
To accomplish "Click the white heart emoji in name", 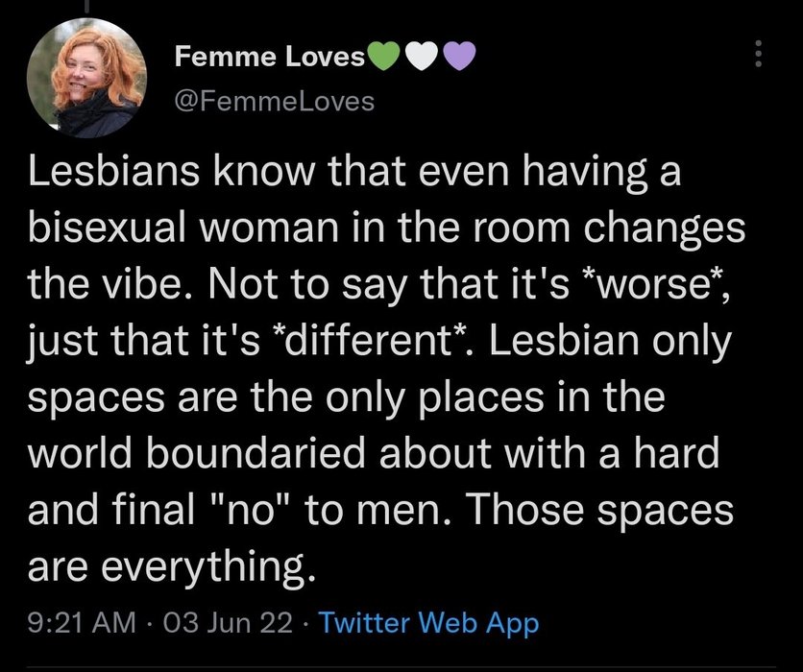I will 420,59.
